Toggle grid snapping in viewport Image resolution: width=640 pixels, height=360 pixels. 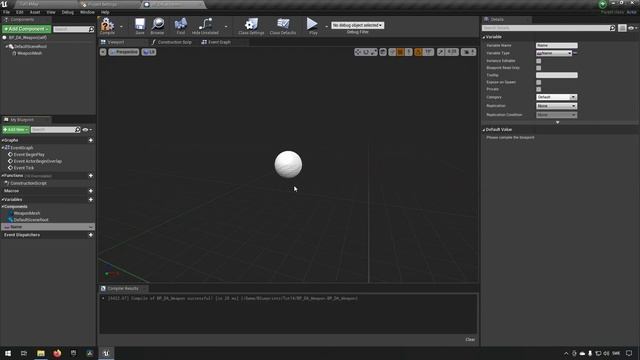point(400,52)
